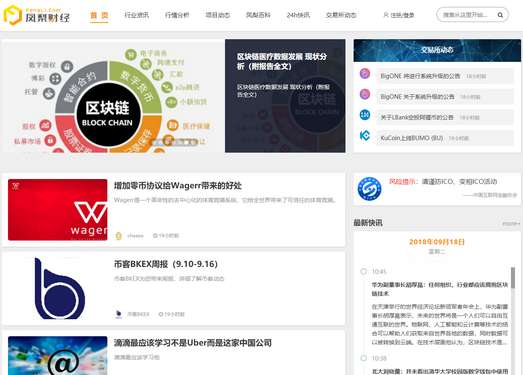Open the BKEX blue logo thumbnail
This screenshot has width=523, height=375.
pyautogui.click(x=58, y=289)
